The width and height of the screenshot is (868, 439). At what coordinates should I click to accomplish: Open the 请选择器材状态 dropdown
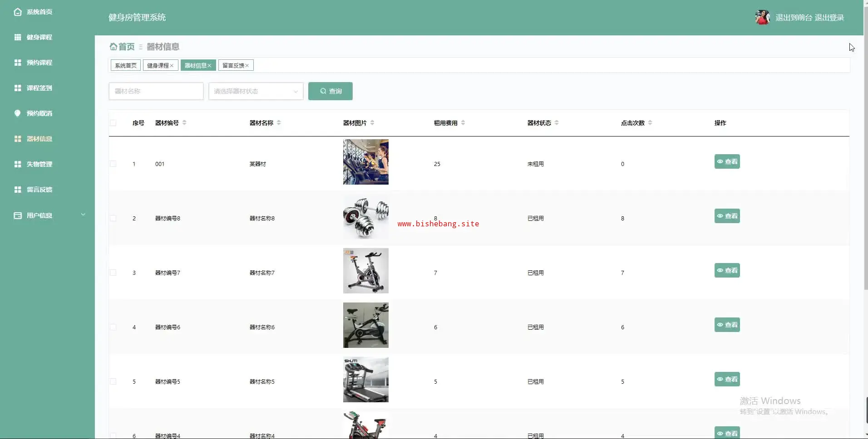tap(256, 91)
